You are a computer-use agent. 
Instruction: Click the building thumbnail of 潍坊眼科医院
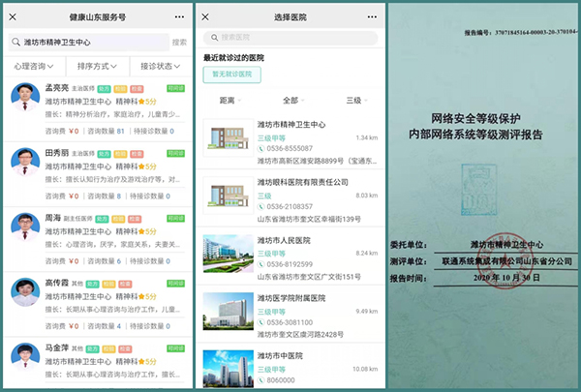229,196
